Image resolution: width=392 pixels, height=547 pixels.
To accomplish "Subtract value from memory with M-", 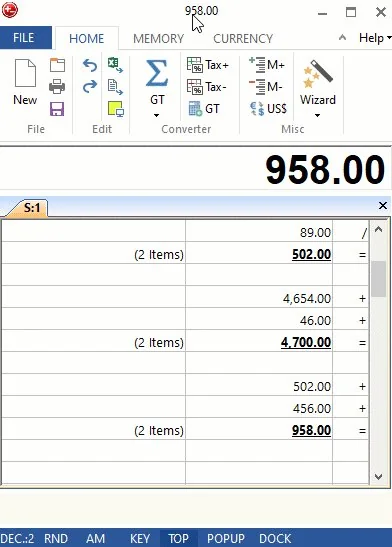I will 266,87.
